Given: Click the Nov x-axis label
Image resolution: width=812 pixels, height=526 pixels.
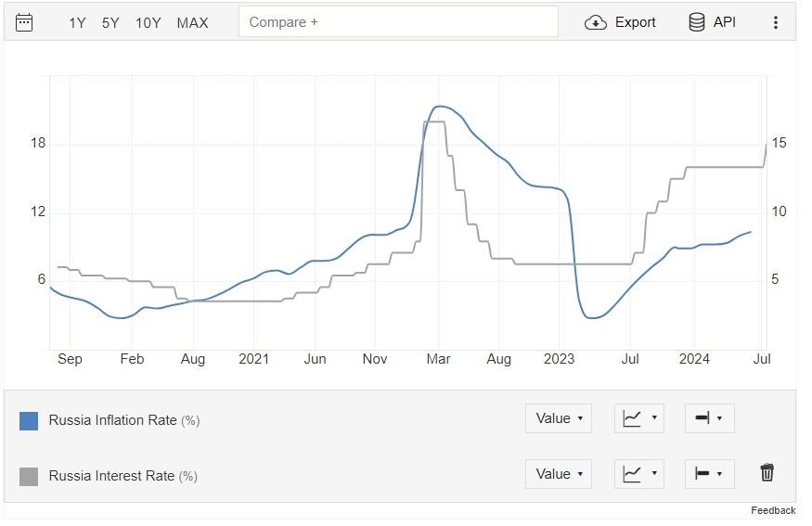Looking at the screenshot, I should (375, 359).
